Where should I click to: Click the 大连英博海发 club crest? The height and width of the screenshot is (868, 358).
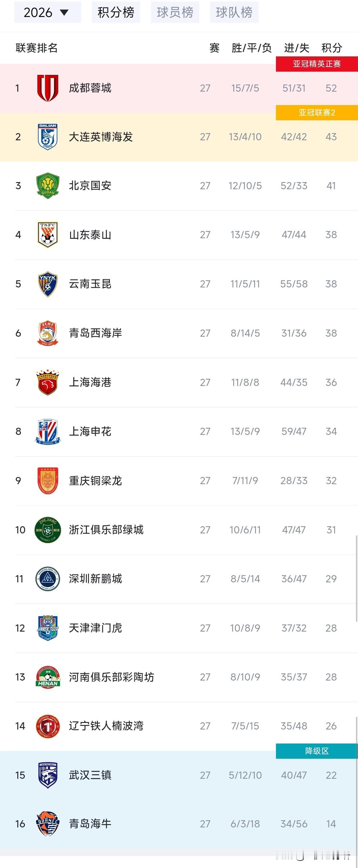(x=47, y=137)
